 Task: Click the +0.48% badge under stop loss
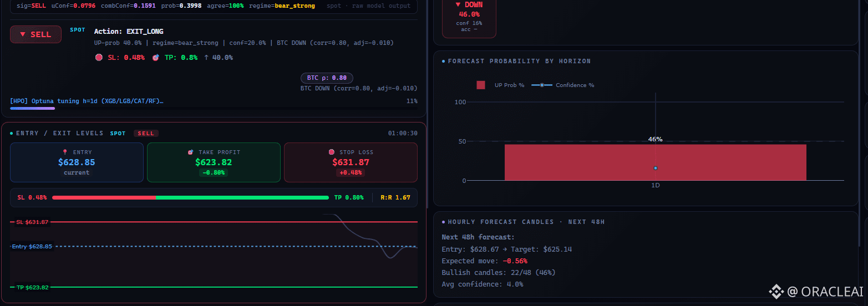pyautogui.click(x=351, y=172)
